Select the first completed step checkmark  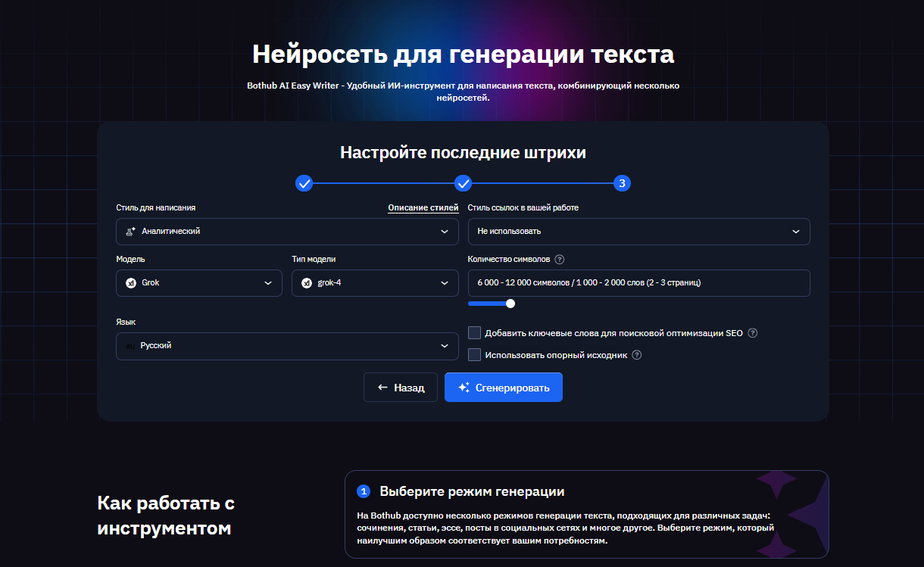click(304, 182)
